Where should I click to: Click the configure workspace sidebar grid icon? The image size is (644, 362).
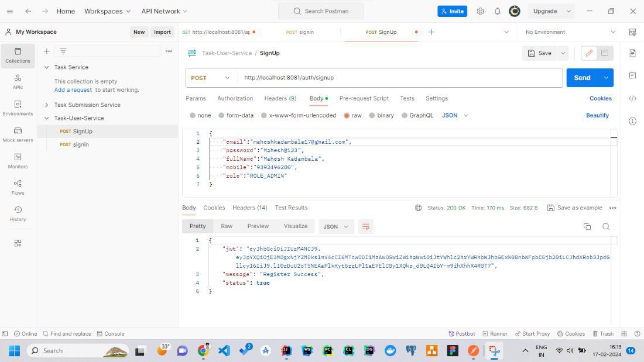(18, 243)
